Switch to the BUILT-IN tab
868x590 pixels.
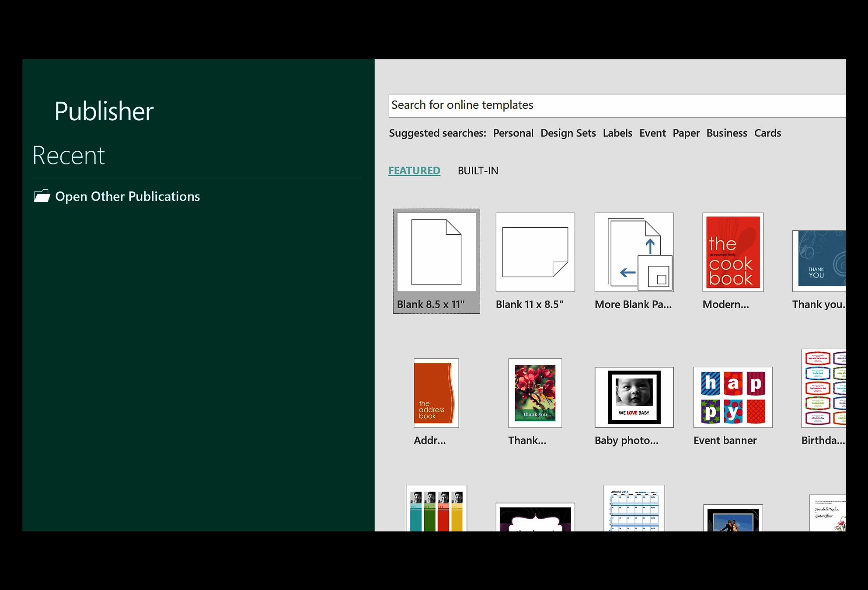coord(478,171)
